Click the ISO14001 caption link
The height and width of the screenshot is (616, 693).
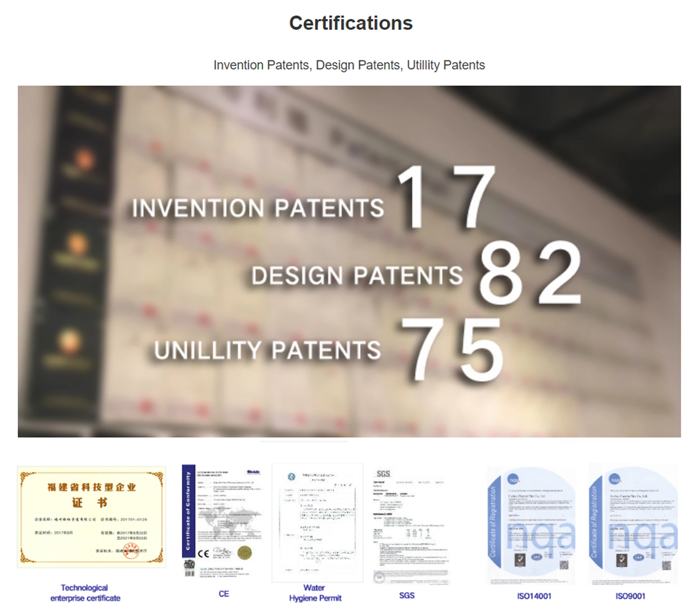click(534, 596)
